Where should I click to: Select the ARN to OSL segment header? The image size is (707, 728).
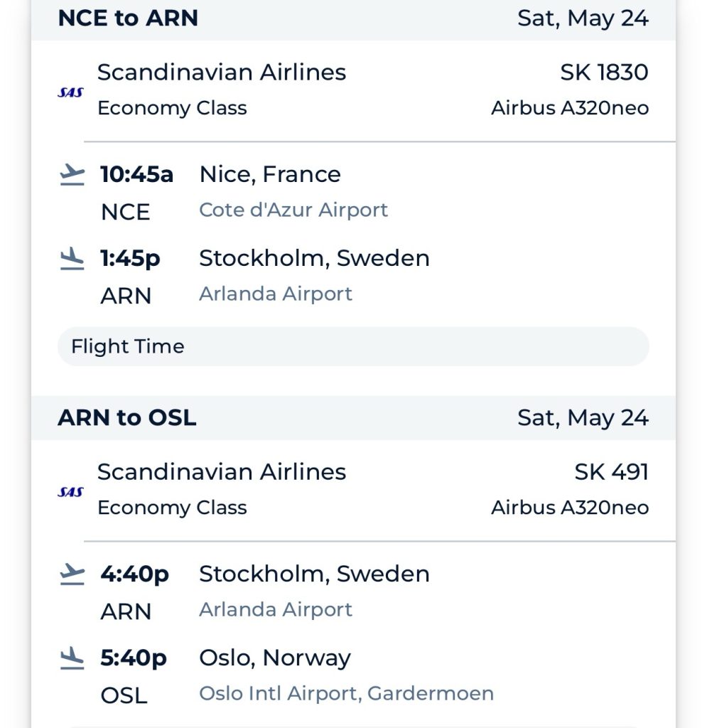point(127,417)
